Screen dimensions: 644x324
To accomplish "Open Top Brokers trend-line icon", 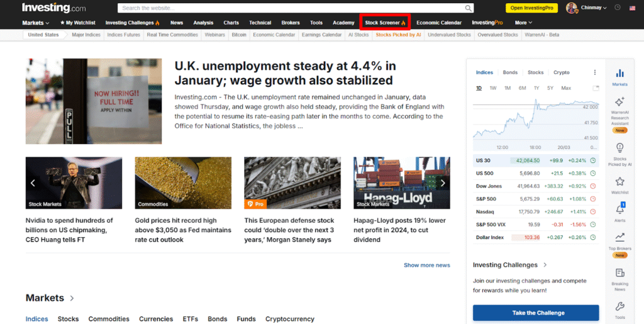I will 619,237.
